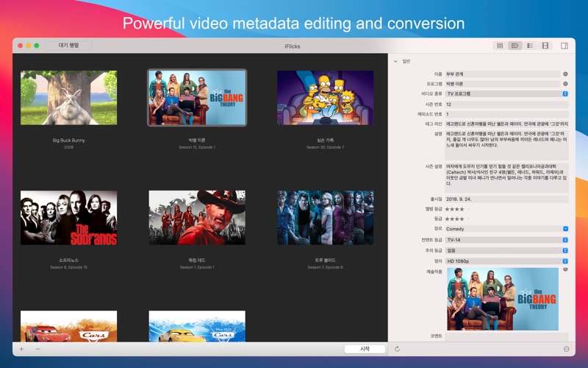
Task: Click the 이름 field containing 부부 관계
Action: 503,74
